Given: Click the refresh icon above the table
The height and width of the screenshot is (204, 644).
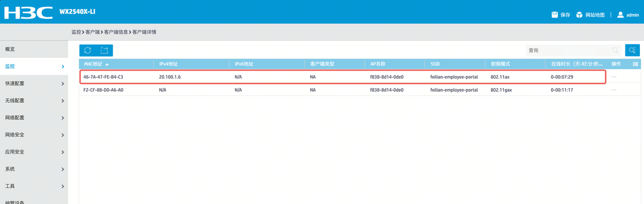Looking at the screenshot, I should (x=88, y=50).
